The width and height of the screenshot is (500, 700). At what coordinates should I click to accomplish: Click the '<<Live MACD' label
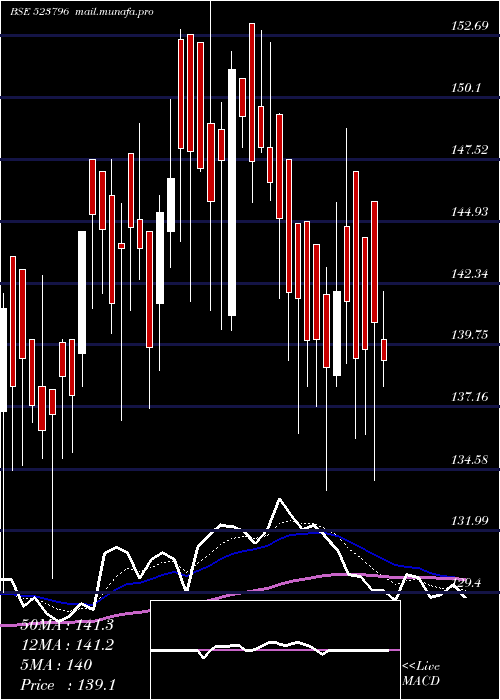(421, 674)
